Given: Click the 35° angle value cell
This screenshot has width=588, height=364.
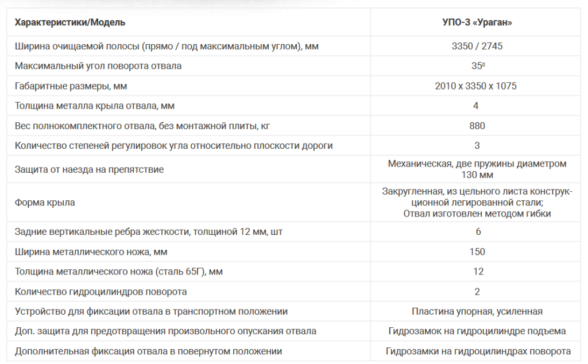Looking at the screenshot, I should [477, 66].
